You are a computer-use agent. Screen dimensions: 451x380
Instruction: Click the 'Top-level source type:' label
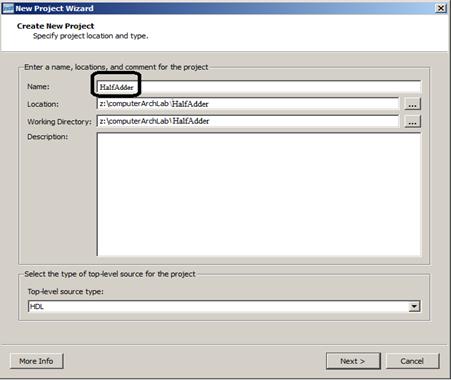(x=65, y=291)
